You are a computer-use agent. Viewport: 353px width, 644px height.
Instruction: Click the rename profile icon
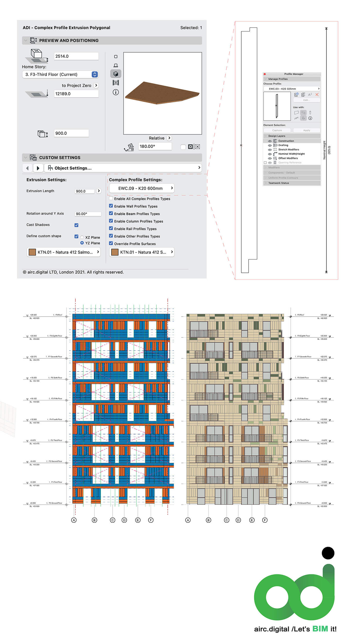pyautogui.click(x=310, y=95)
